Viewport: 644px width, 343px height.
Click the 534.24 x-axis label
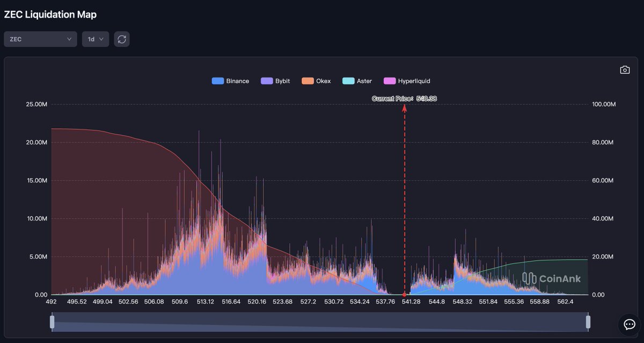click(x=360, y=302)
